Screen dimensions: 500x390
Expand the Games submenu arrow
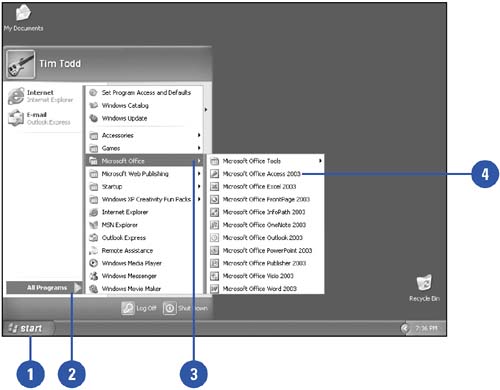(x=199, y=148)
